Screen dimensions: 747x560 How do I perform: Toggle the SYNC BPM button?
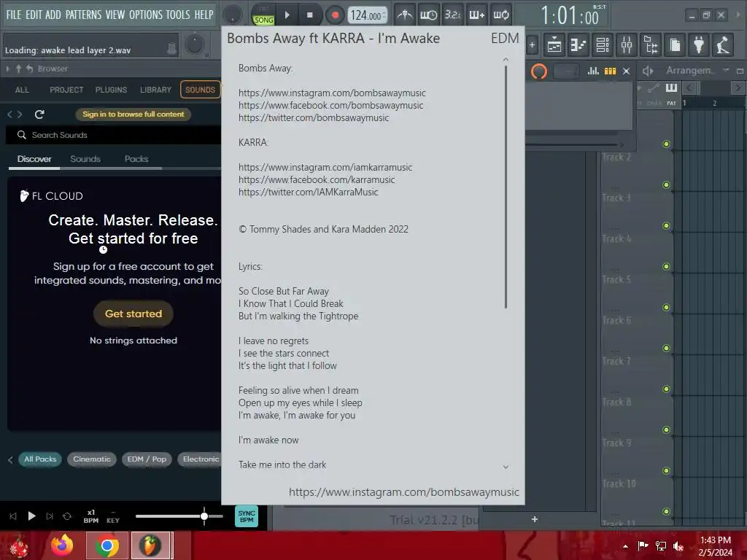(x=247, y=516)
